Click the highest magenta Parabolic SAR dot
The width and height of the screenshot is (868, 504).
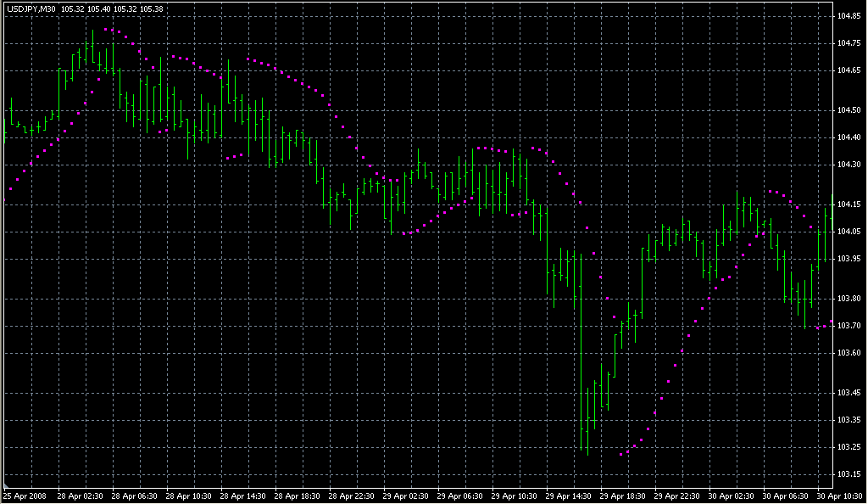[105, 30]
